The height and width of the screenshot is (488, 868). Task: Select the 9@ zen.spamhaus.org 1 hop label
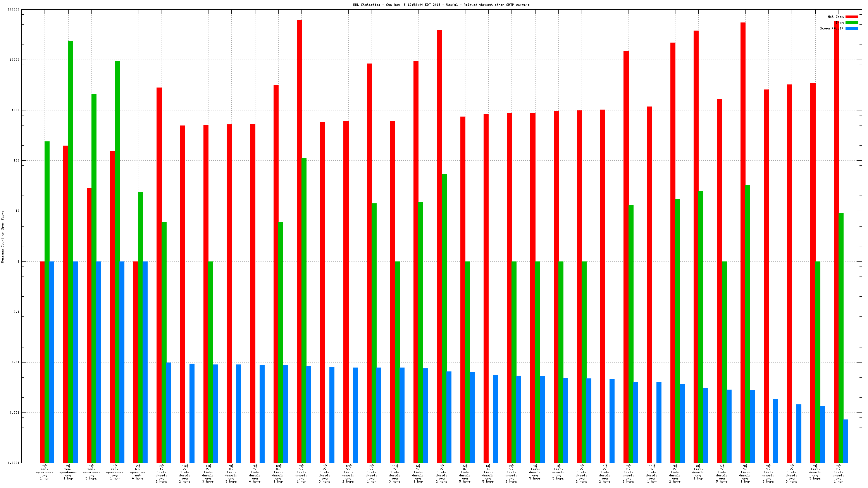[45, 472]
